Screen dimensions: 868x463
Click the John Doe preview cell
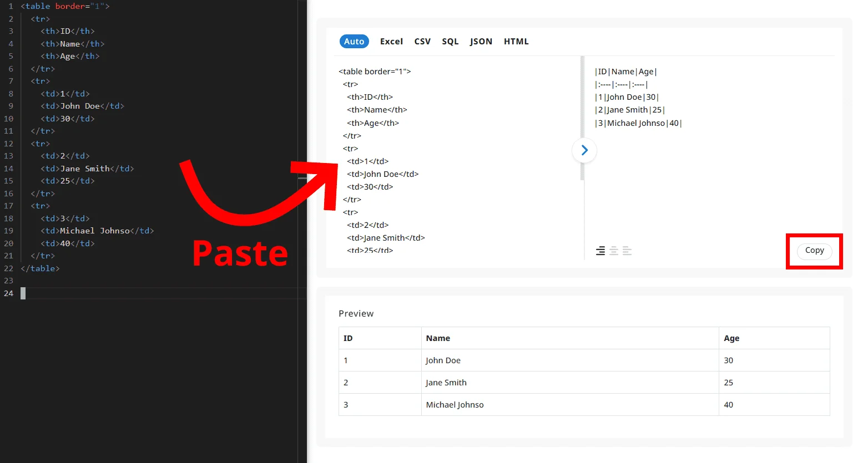(x=570, y=360)
